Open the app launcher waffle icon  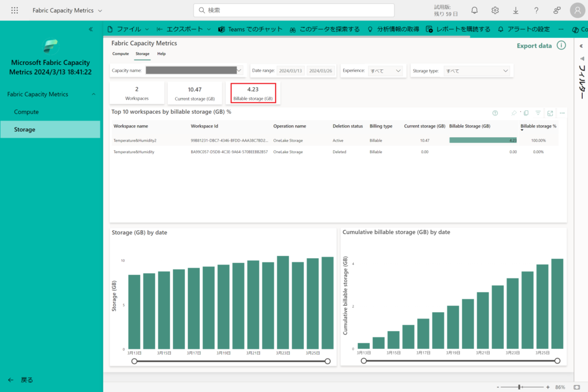pyautogui.click(x=14, y=10)
